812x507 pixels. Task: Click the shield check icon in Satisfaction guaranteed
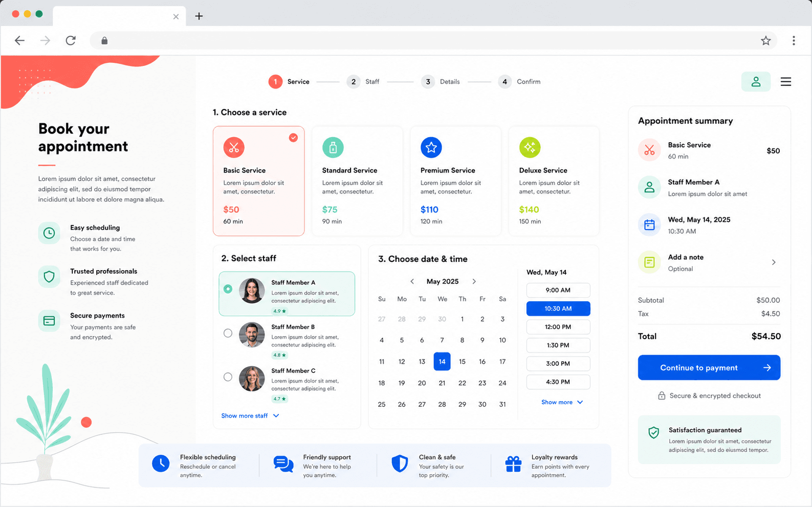654,433
